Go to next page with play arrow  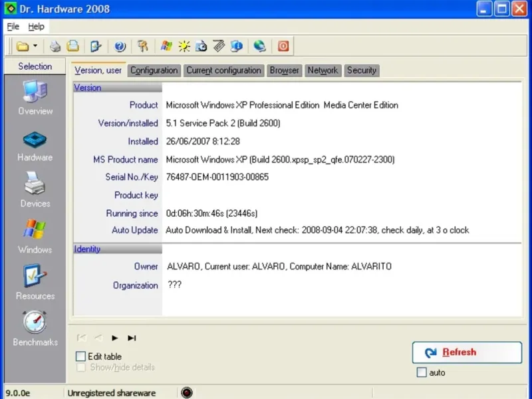pos(114,338)
